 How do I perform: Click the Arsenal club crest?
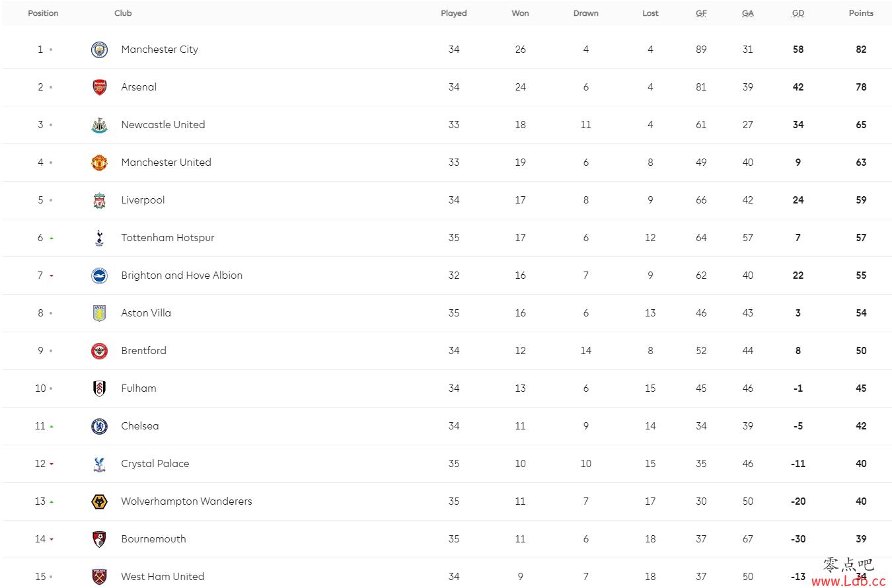click(x=99, y=87)
